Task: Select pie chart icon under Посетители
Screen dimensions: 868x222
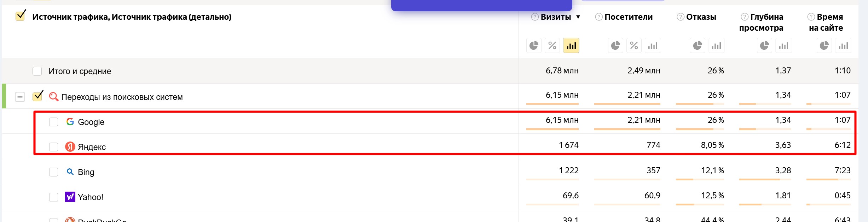Action: point(615,46)
